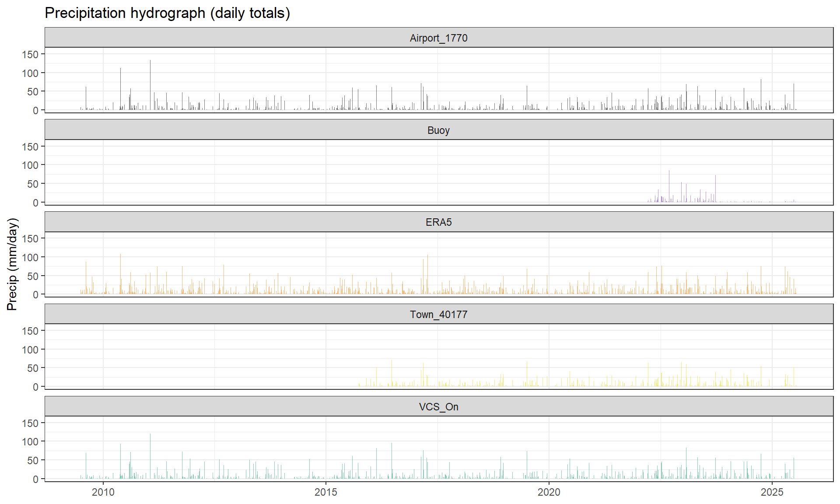Click the tallest black Airport_1770 spike in 2011
Screen dimensions: 840x504
click(150, 83)
